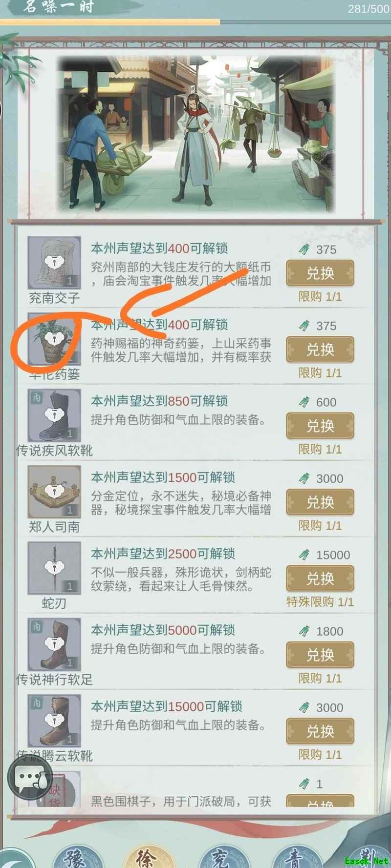Select the 蛇刃 weapon icon
Viewport: 391px width, 868px height.
(54, 568)
